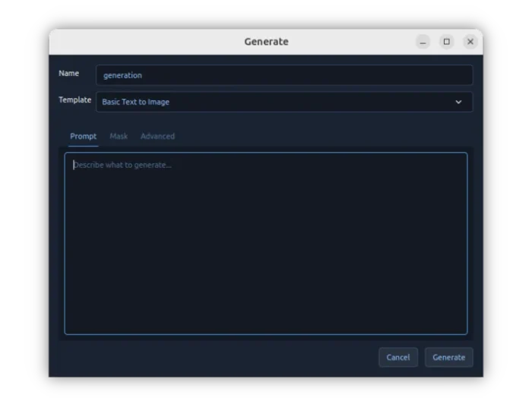Open the Basic Text to Image dropdown
Screen dimensions: 532x398
point(274,102)
